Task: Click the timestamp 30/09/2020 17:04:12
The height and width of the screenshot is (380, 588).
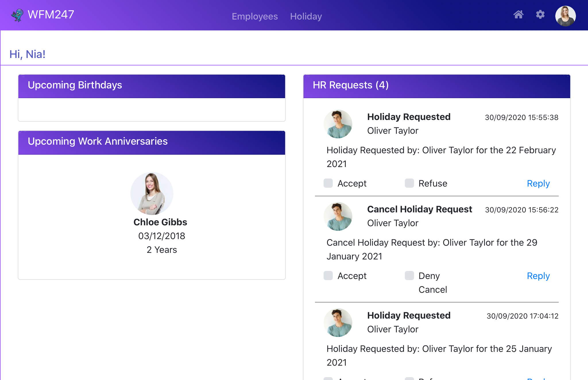Action: tap(523, 316)
